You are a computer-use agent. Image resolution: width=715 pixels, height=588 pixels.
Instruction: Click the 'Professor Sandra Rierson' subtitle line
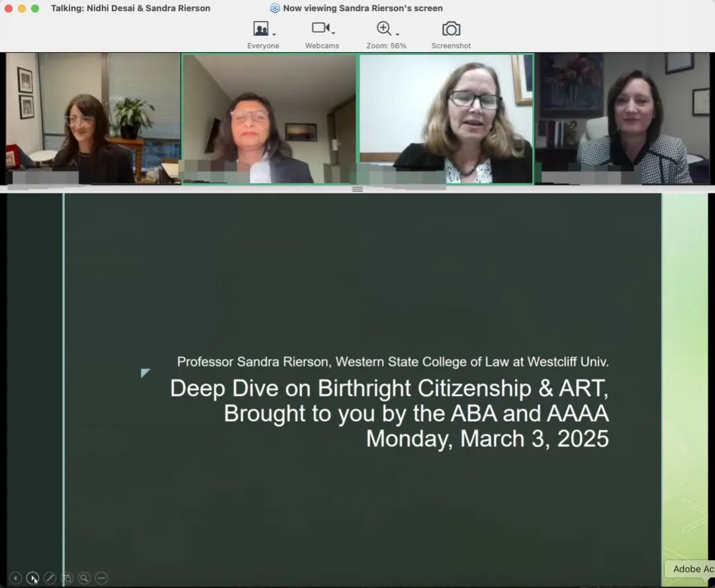(393, 362)
